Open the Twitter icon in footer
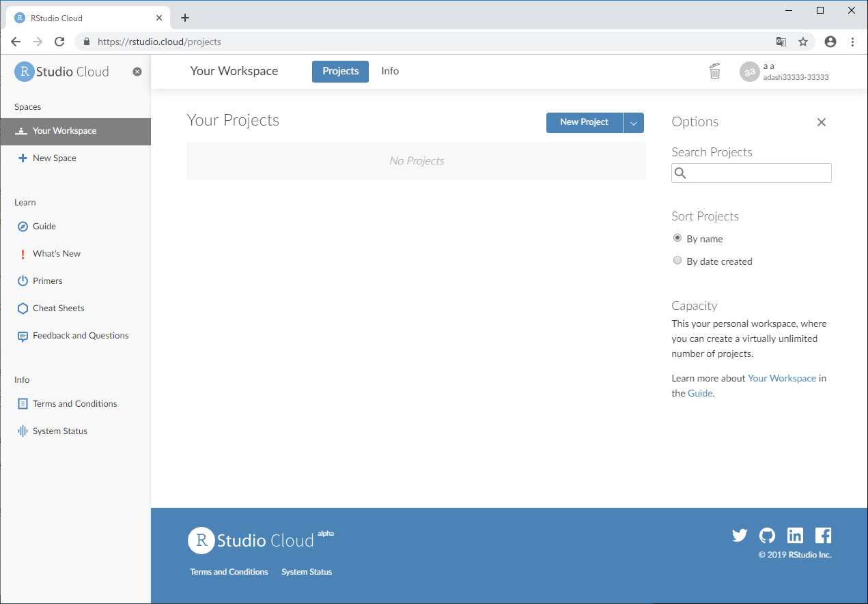 [x=740, y=536]
